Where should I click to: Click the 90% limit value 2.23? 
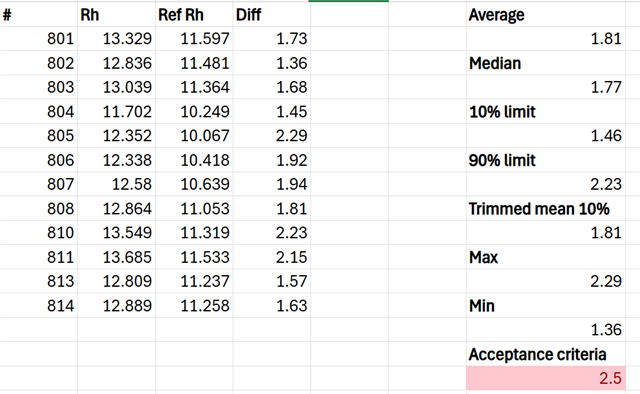tap(546, 184)
